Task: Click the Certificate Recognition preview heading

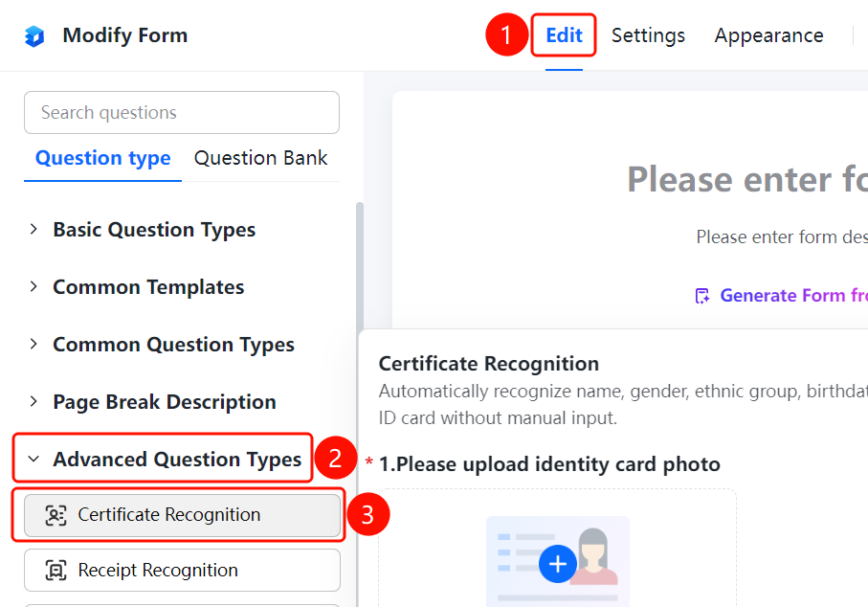Action: click(x=489, y=363)
